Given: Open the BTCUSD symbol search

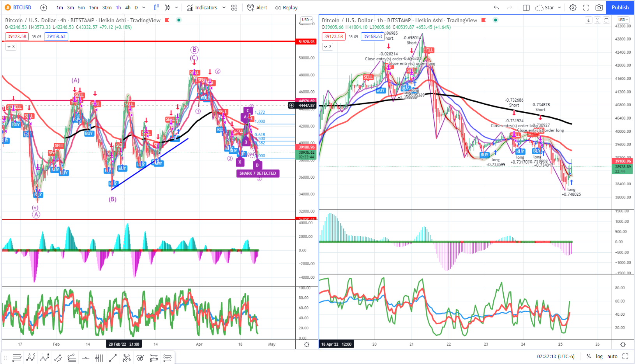Looking at the screenshot, I should (18, 7).
